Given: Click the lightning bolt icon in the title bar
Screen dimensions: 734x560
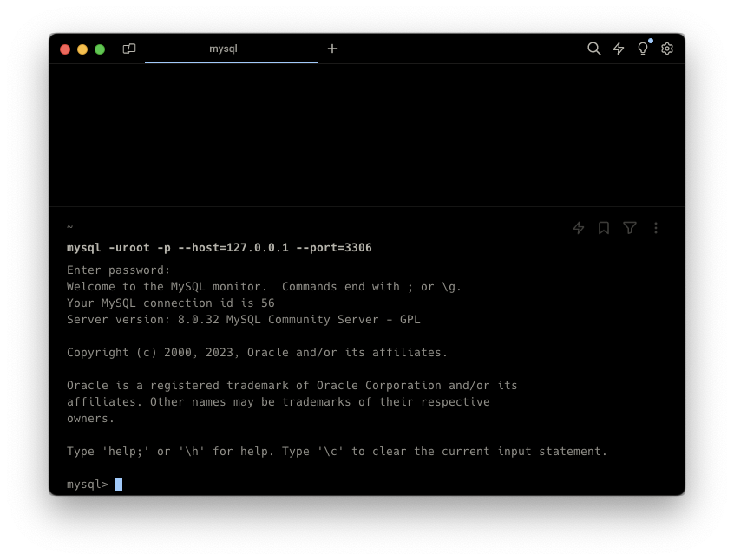Looking at the screenshot, I should (x=619, y=49).
